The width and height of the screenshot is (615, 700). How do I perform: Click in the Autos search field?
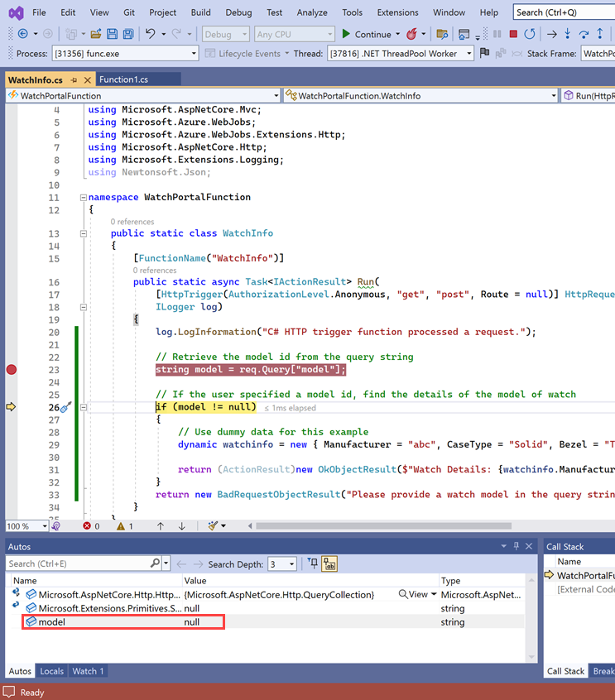(79, 563)
